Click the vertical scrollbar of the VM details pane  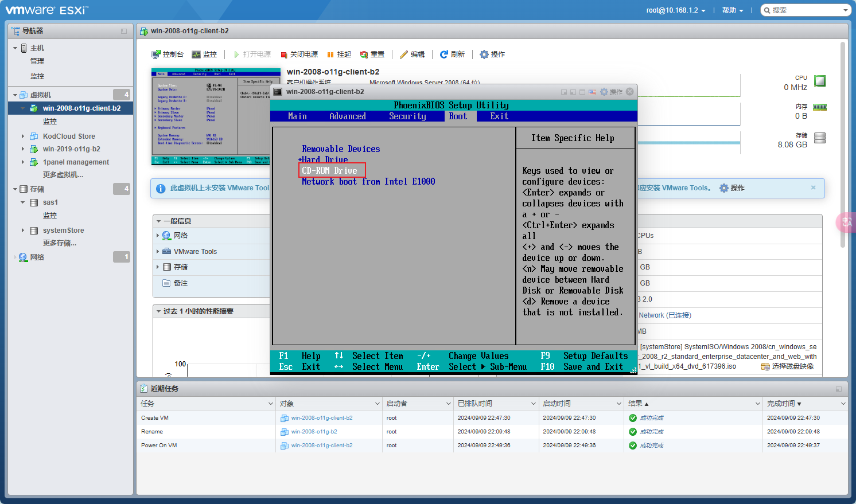click(x=842, y=144)
